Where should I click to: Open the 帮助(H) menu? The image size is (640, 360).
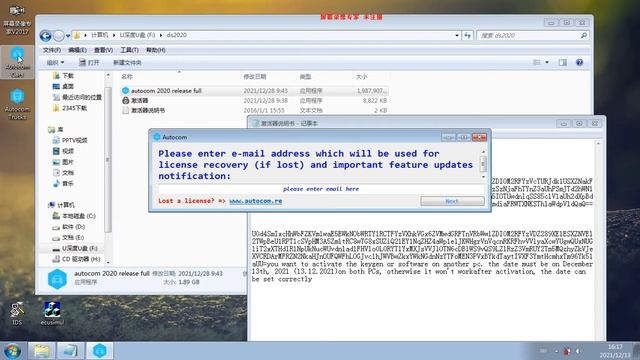click(156, 50)
